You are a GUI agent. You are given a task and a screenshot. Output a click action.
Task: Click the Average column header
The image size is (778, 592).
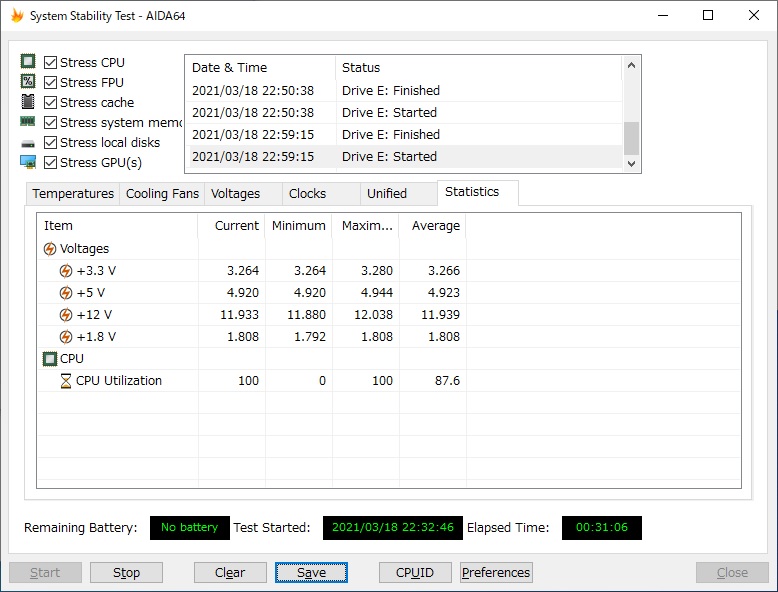(435, 226)
